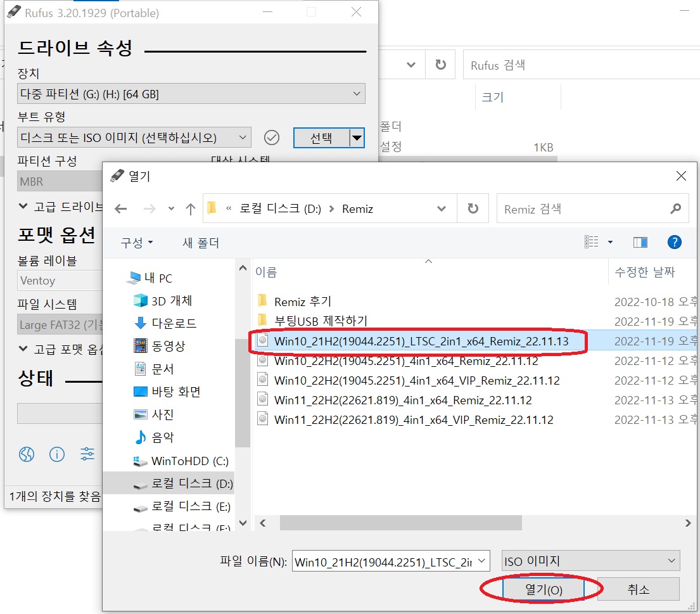700x614 pixels.
Task: Expand 고급 포맷 옵션 section
Action: pos(23,349)
